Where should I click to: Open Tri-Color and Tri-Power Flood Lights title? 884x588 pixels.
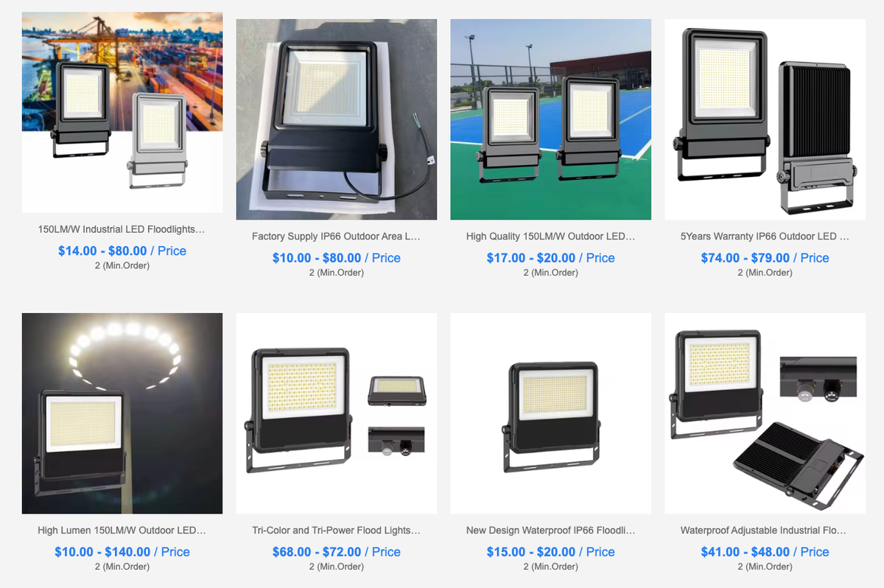tap(336, 531)
